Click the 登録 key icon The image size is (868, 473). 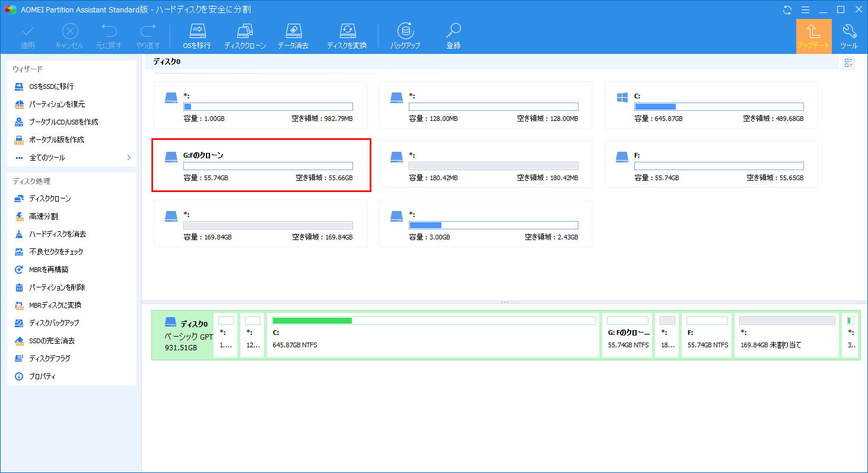click(x=453, y=36)
